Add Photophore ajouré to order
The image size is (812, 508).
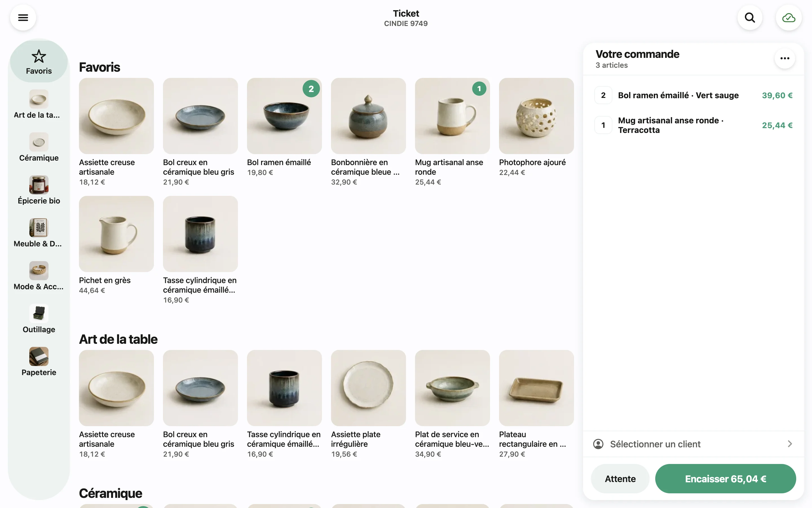pyautogui.click(x=536, y=128)
